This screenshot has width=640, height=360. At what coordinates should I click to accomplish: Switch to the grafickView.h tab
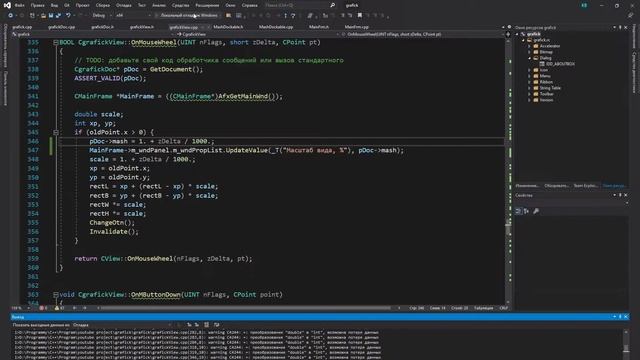142,27
